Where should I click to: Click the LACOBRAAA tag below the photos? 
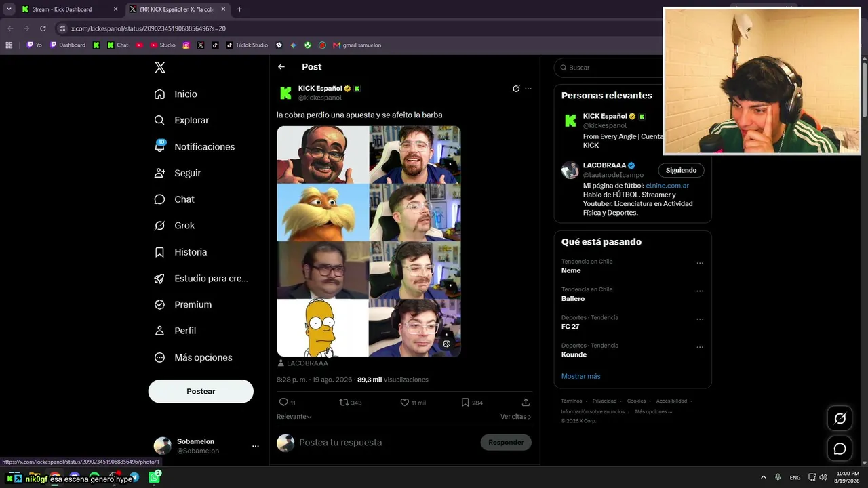(302, 363)
